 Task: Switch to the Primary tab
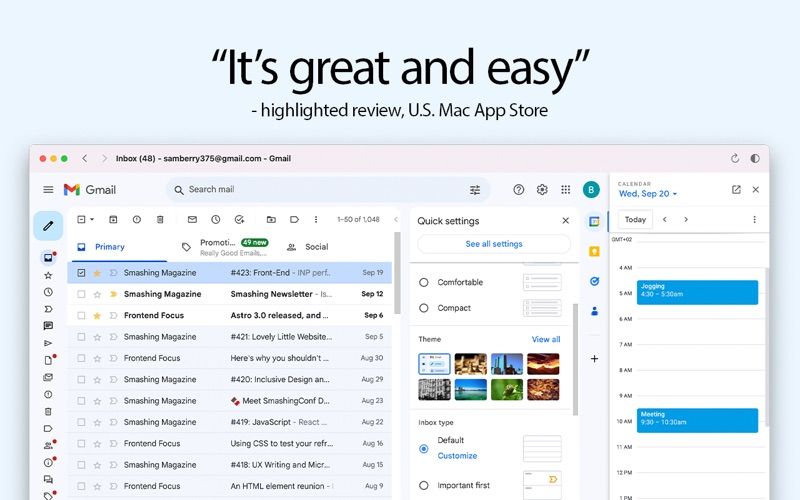point(118,247)
